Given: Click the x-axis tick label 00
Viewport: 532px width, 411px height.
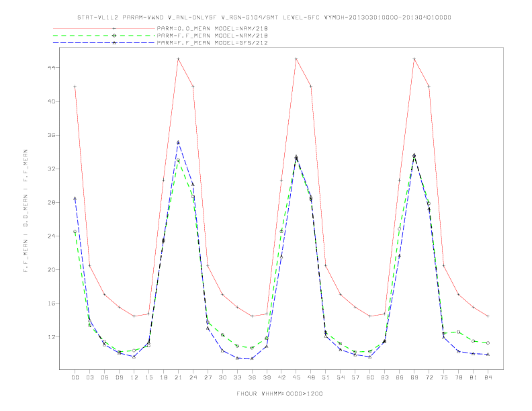Looking at the screenshot, I should pos(75,377).
